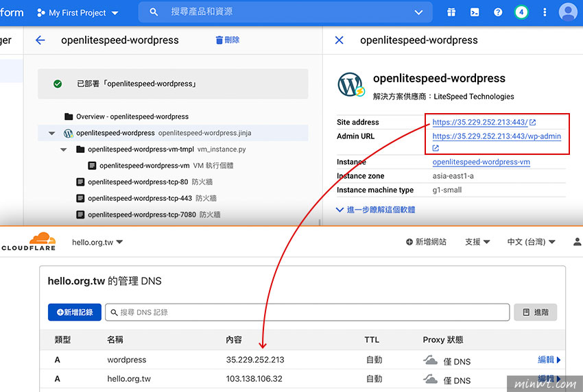Focus the 搜尋產品和資源 search field
This screenshot has height=392, width=583.
point(285,12)
